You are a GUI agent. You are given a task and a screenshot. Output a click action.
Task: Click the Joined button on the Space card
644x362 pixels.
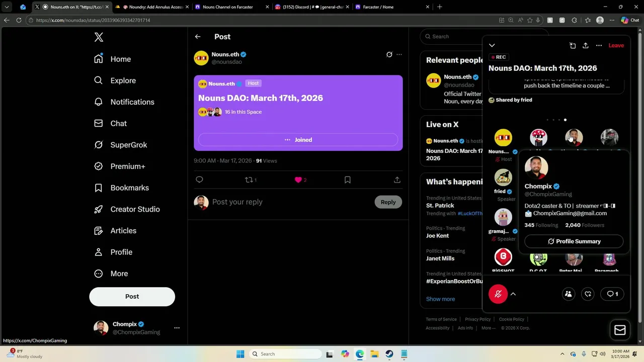point(298,140)
